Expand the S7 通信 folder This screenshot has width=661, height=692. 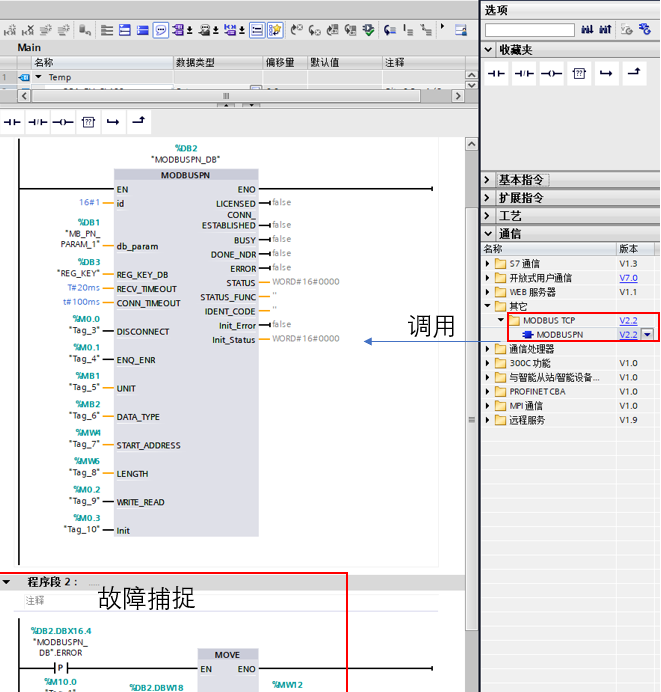click(x=488, y=264)
